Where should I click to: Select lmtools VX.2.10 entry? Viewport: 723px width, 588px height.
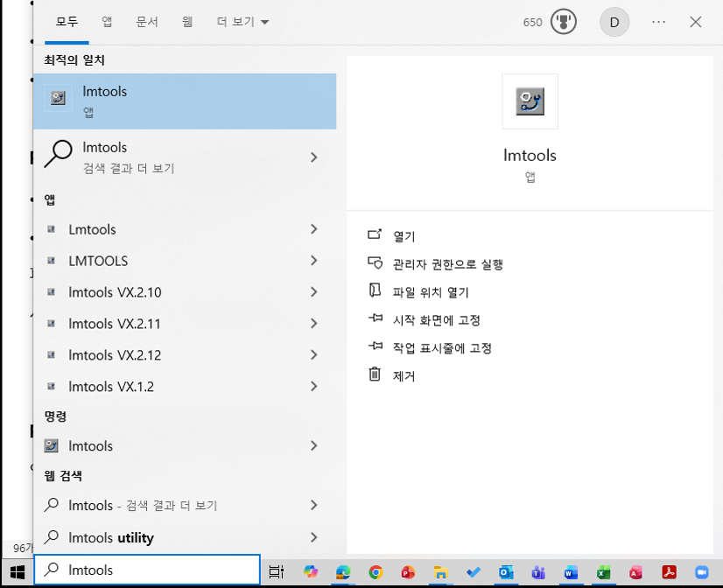click(x=185, y=291)
